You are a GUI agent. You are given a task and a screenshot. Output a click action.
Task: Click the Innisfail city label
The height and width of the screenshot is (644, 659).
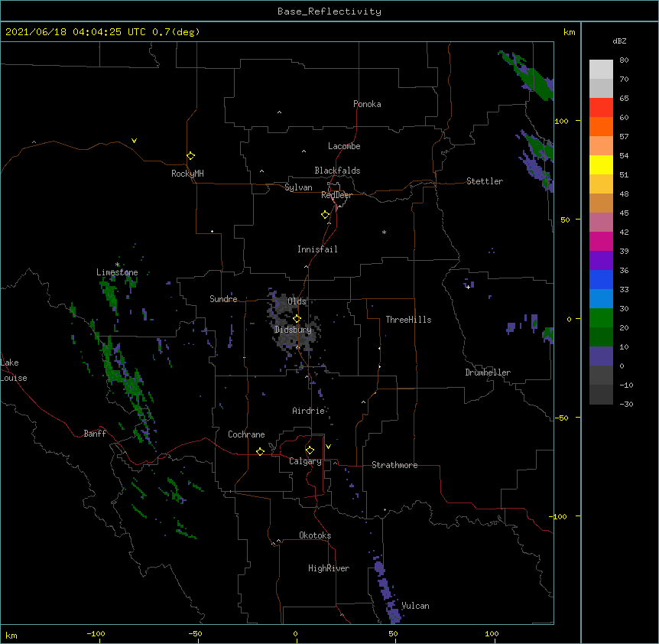point(317,249)
